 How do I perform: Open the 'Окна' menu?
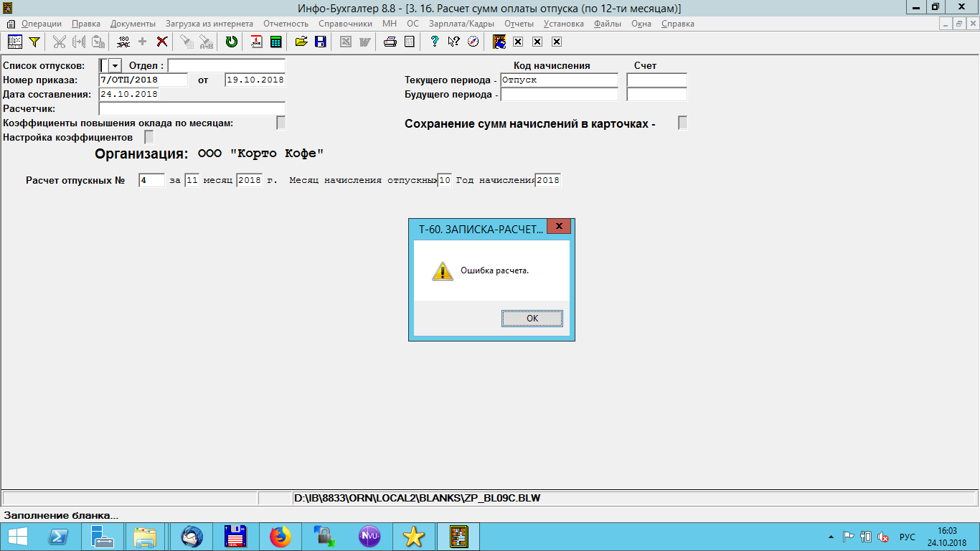[x=641, y=24]
